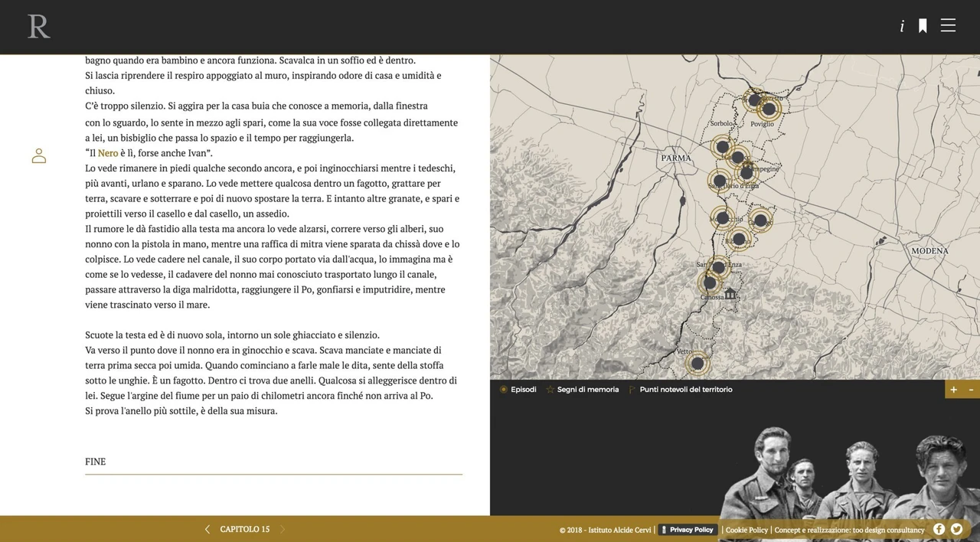
Task: Click the PARMA label on the map
Action: [x=676, y=158]
